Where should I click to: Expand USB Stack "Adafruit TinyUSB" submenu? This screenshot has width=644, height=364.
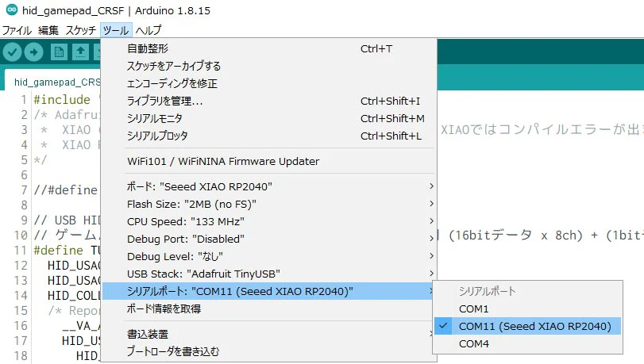(x=269, y=274)
